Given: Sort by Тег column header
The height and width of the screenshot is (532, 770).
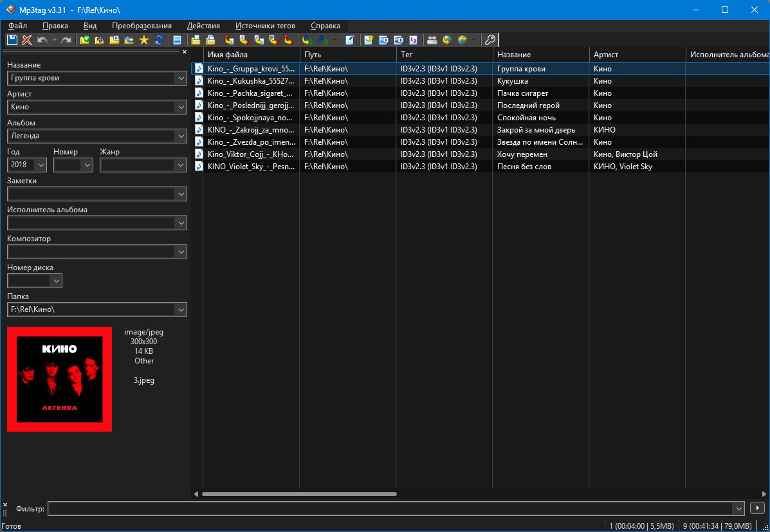Looking at the screenshot, I should pos(445,55).
